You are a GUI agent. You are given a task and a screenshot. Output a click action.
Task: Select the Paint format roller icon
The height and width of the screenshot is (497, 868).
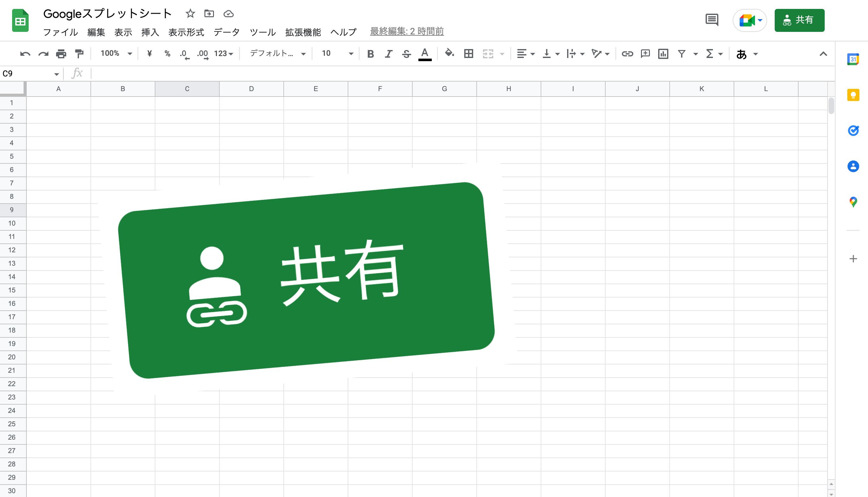79,54
